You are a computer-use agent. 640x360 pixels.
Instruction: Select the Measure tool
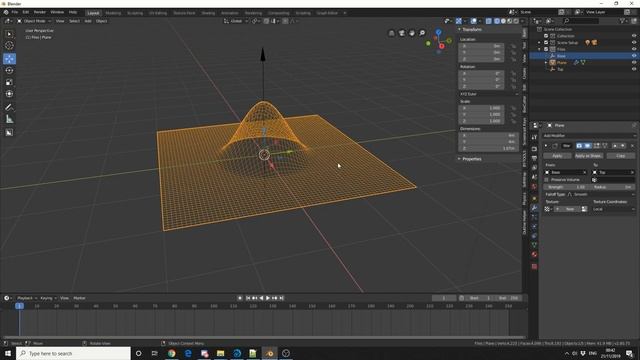click(x=9, y=119)
